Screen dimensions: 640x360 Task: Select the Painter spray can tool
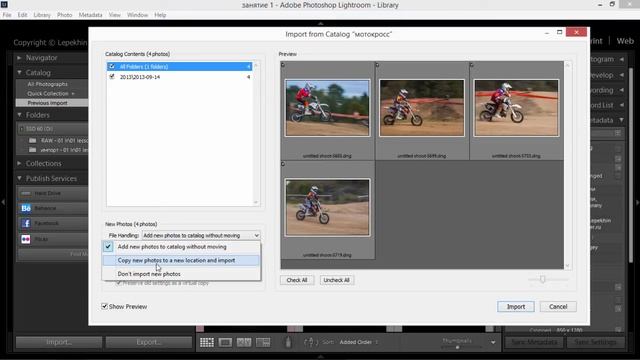click(x=288, y=342)
